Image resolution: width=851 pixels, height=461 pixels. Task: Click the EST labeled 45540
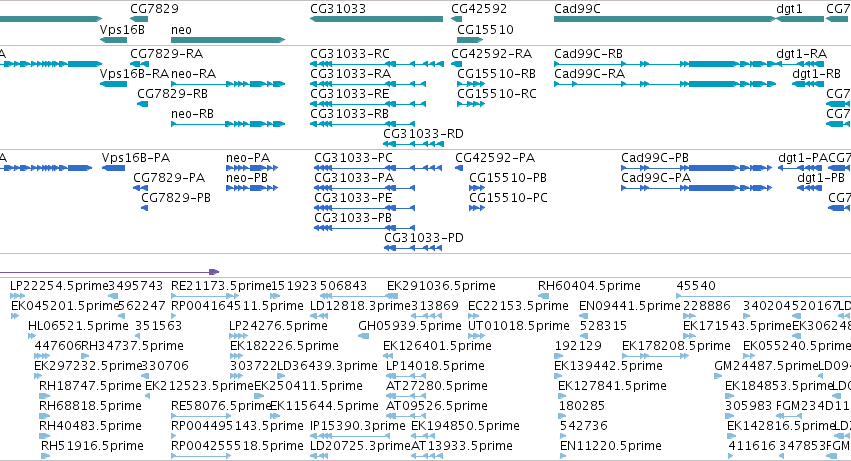696,286
